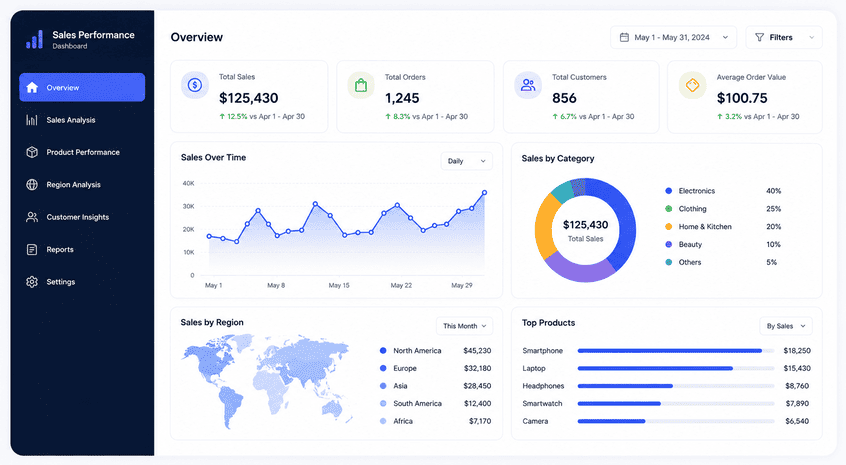Go to Sales Analysis in the sidebar
The height and width of the screenshot is (465, 846).
click(x=82, y=120)
